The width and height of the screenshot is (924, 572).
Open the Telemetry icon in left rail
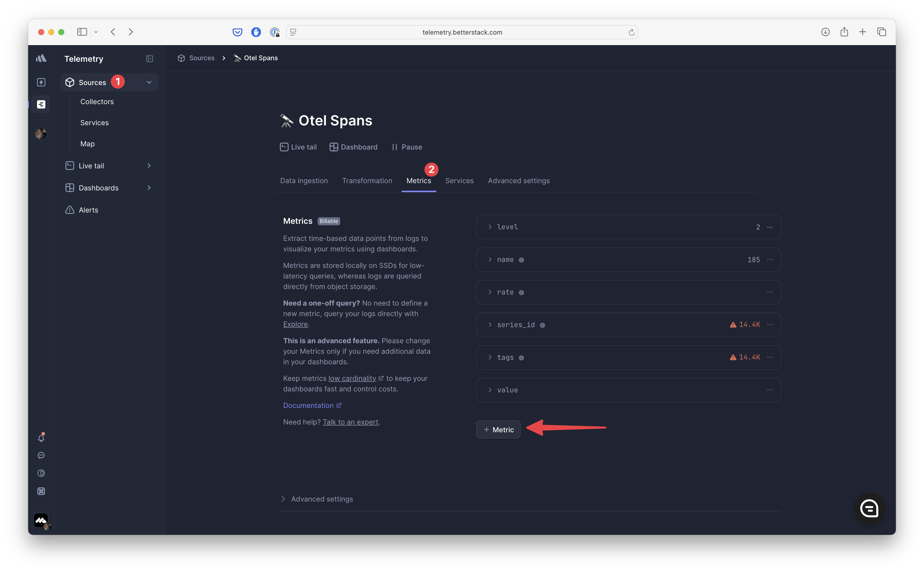(x=41, y=104)
